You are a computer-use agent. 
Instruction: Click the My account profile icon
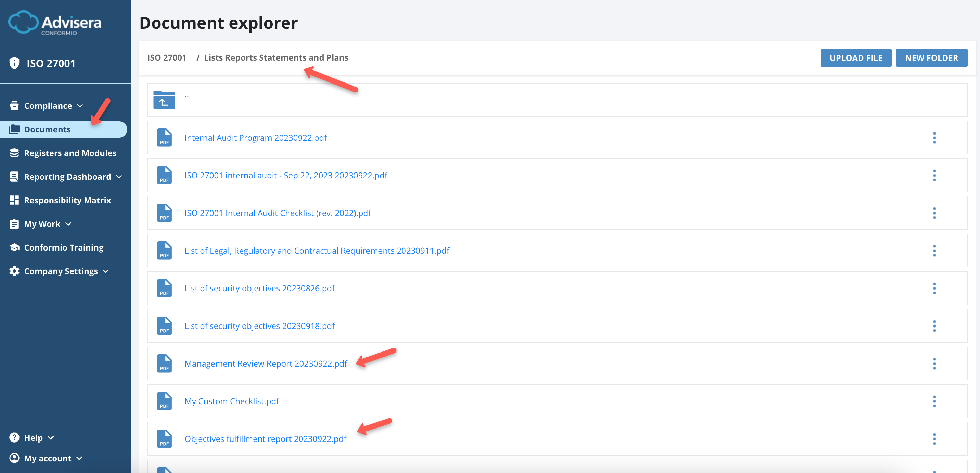(x=14, y=458)
